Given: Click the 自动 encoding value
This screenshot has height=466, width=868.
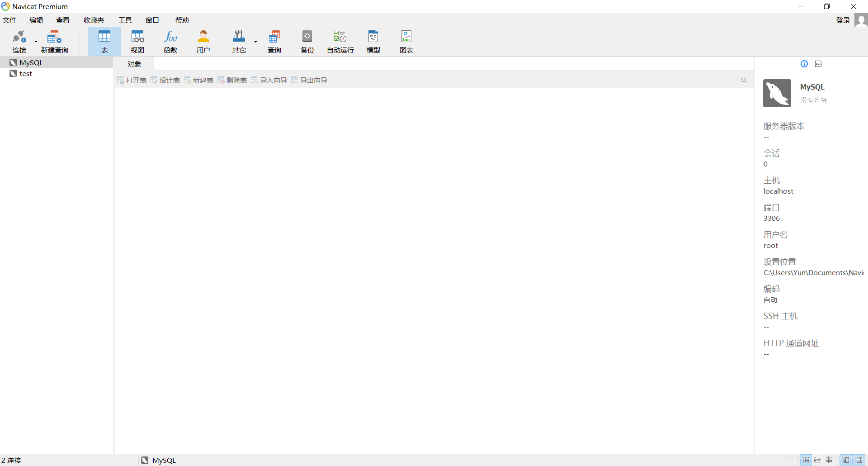Looking at the screenshot, I should point(770,300).
